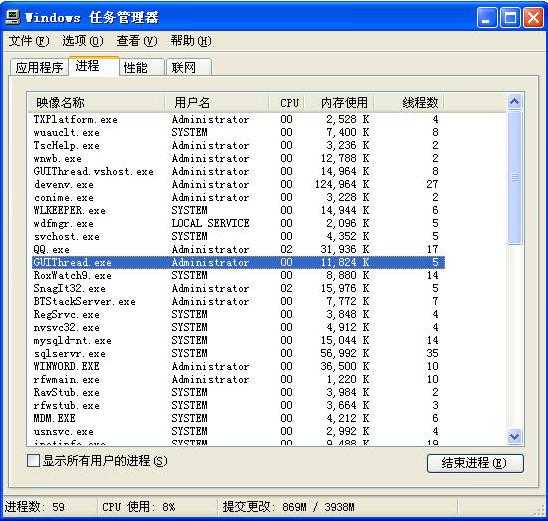Viewport: 548px width, 521px height.
Task: Open the 选项(O) menu
Action: [x=83, y=41]
